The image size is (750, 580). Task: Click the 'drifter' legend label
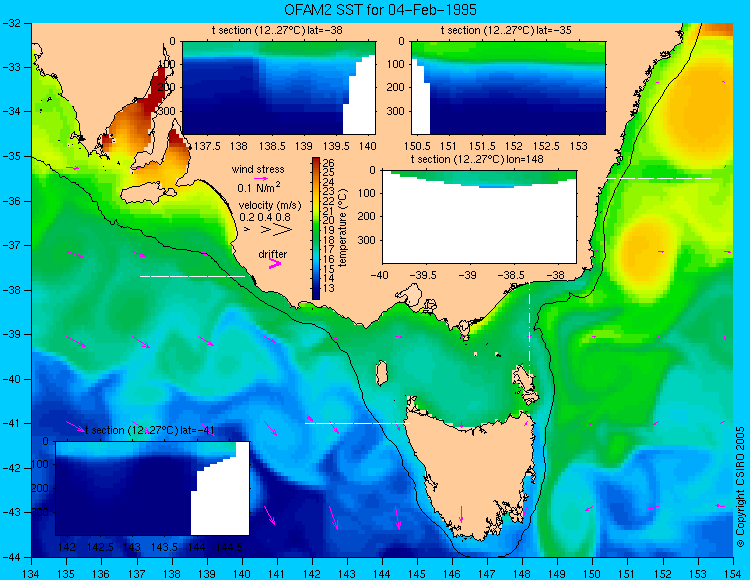tap(273, 254)
